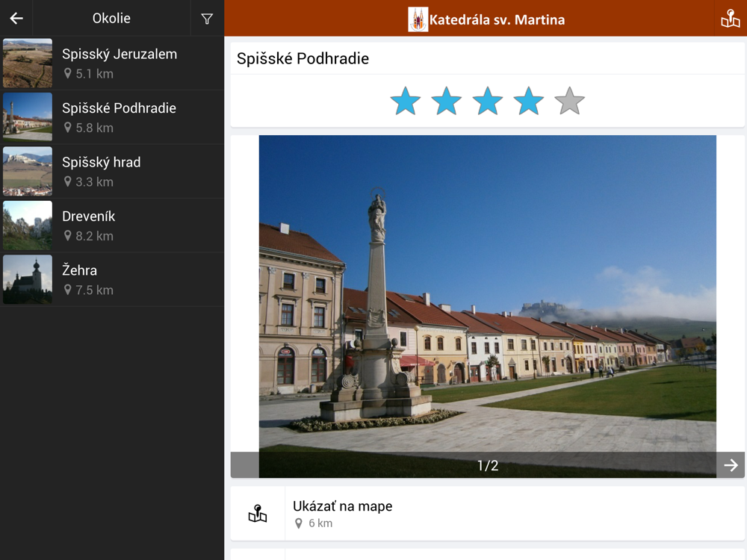Open the map icon in the top-right corner
This screenshot has height=560, width=747.
coord(730,19)
